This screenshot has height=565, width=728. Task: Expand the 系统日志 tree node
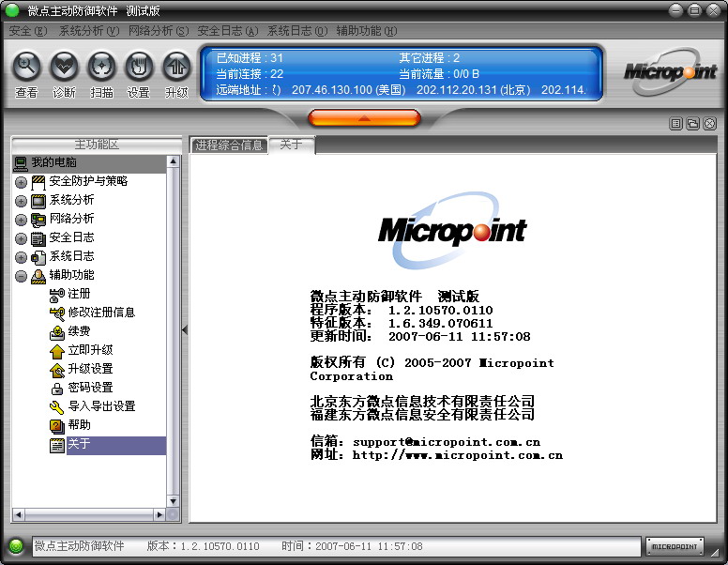coord(21,257)
